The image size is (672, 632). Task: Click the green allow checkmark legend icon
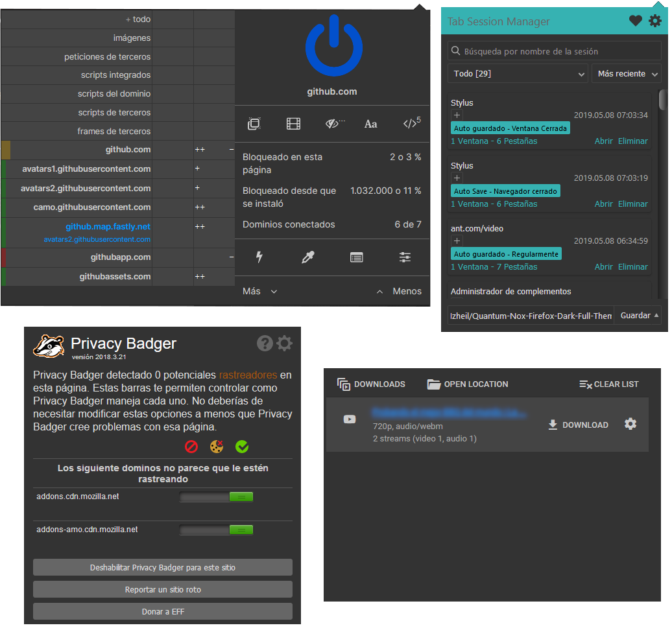pyautogui.click(x=242, y=447)
